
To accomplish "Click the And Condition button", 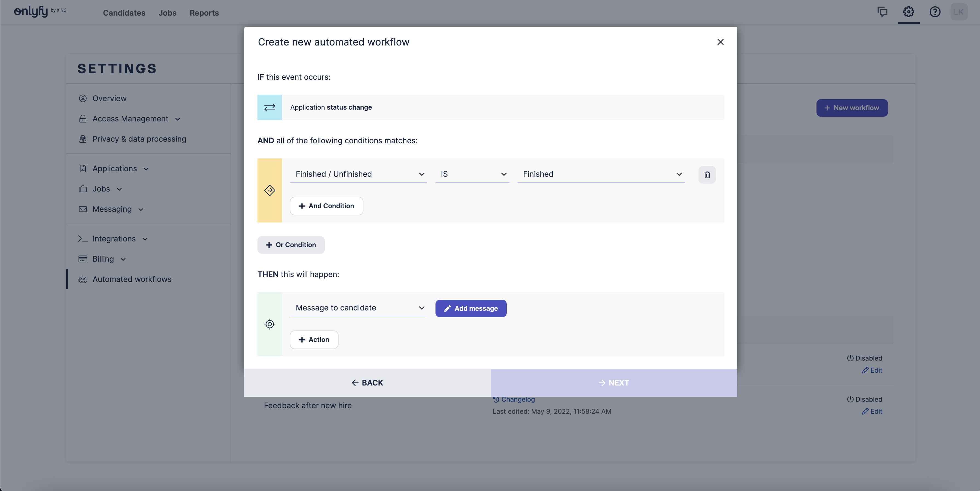I will (326, 206).
